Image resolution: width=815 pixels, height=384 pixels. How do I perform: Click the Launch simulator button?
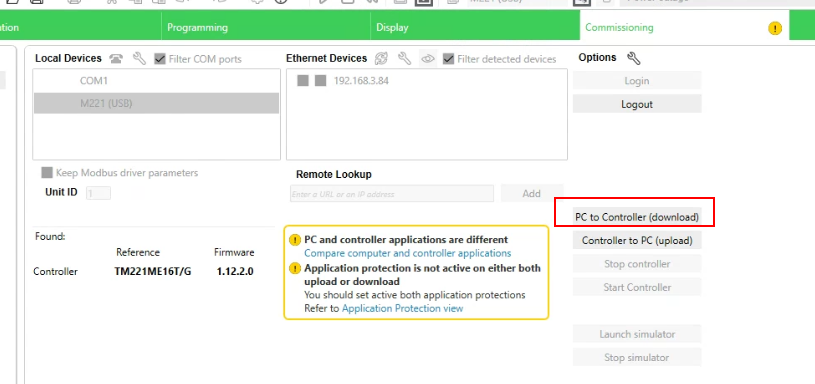coord(637,334)
